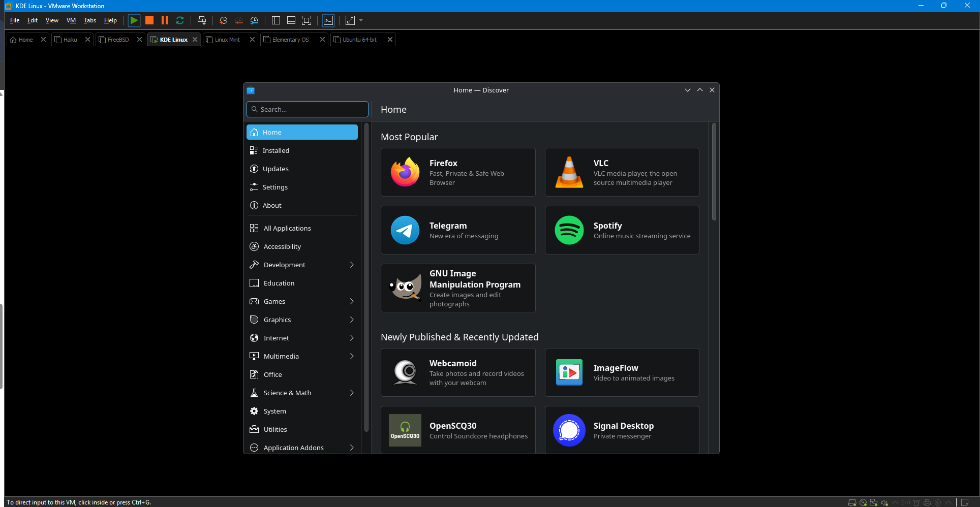The height and width of the screenshot is (507, 980).
Task: Click the orange stop VM icon
Action: (x=149, y=20)
